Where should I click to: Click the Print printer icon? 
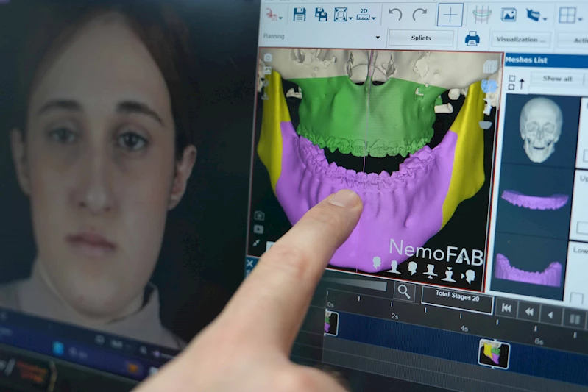(x=472, y=38)
